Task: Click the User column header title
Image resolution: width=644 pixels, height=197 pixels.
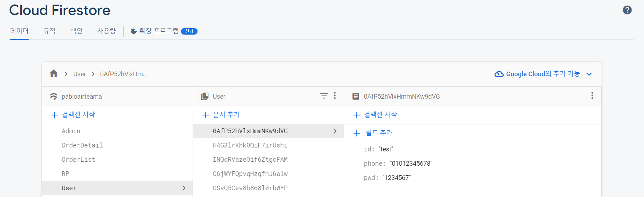Action: [x=219, y=97]
